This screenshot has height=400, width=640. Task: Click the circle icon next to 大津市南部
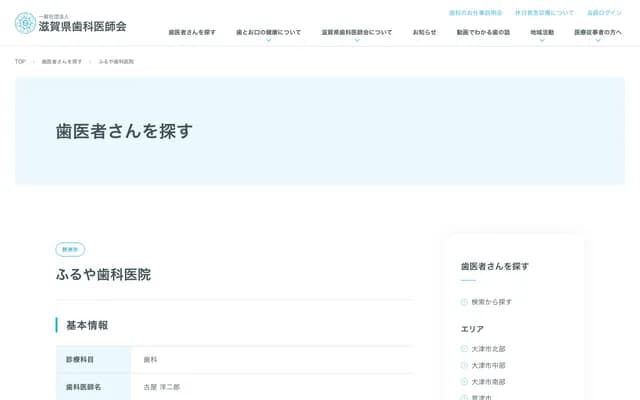coord(464,382)
